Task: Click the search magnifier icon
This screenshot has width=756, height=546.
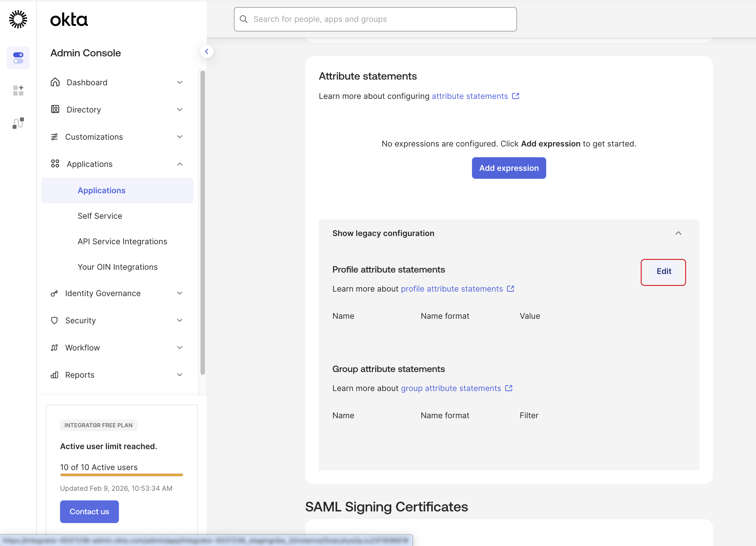Action: pyautogui.click(x=244, y=19)
